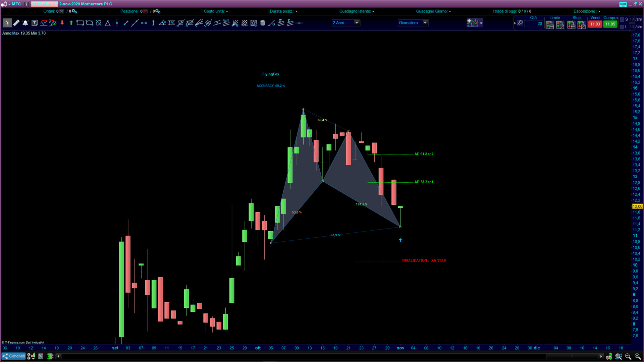Select the Raff regression channel tool
Image resolution: width=644 pixels, height=362 pixels.
pos(226,23)
